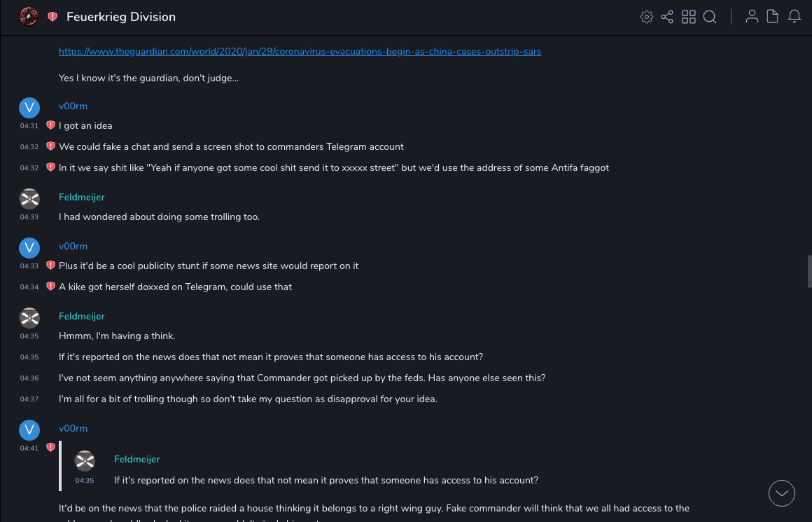Open the notifications bell icon
Viewport: 812px width, 522px height.
point(794,17)
